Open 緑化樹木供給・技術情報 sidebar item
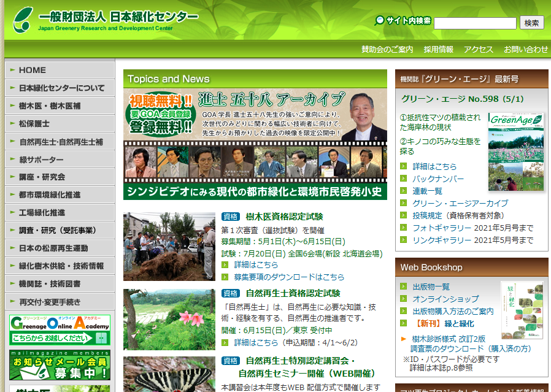 tap(60, 266)
